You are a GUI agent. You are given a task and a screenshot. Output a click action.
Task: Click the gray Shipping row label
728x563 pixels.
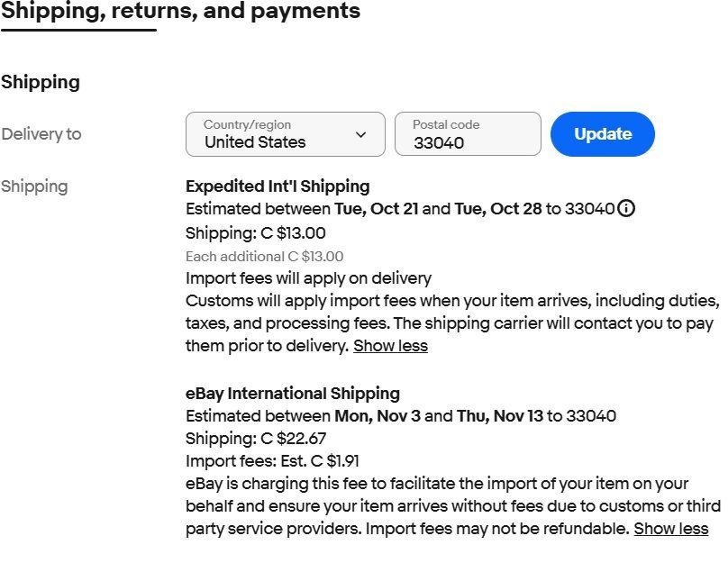pyautogui.click(x=34, y=186)
